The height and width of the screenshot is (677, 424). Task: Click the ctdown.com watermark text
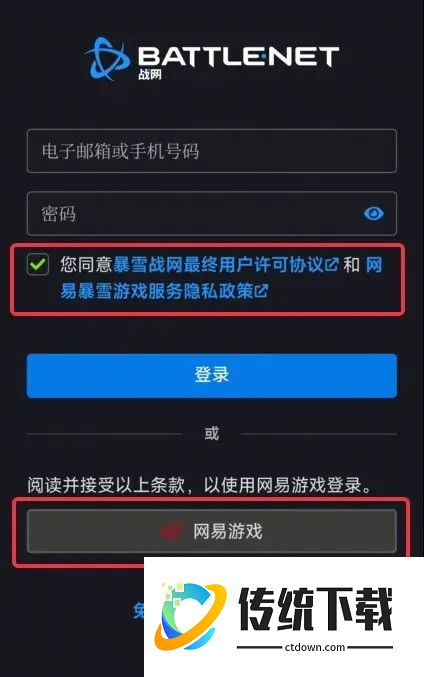(315, 647)
